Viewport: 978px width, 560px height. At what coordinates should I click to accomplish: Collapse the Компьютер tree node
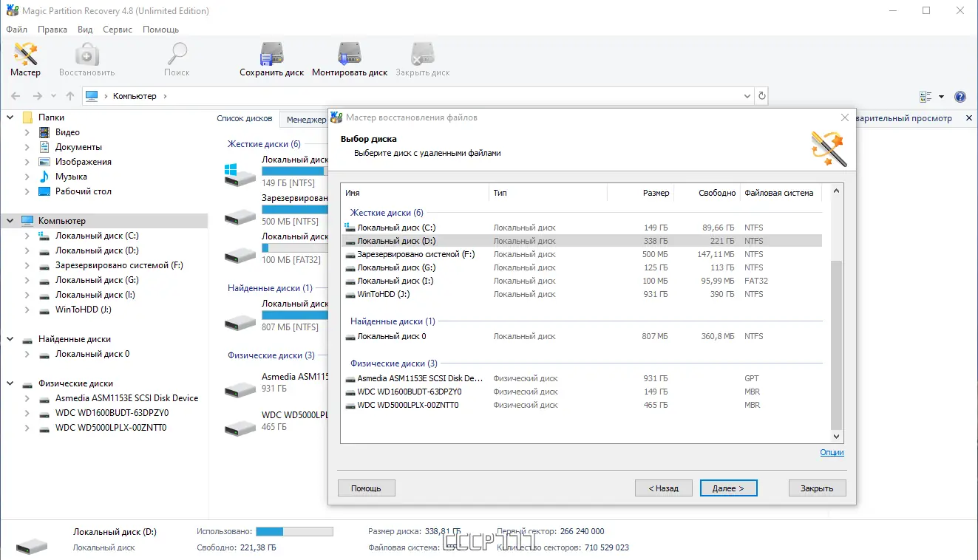click(10, 221)
